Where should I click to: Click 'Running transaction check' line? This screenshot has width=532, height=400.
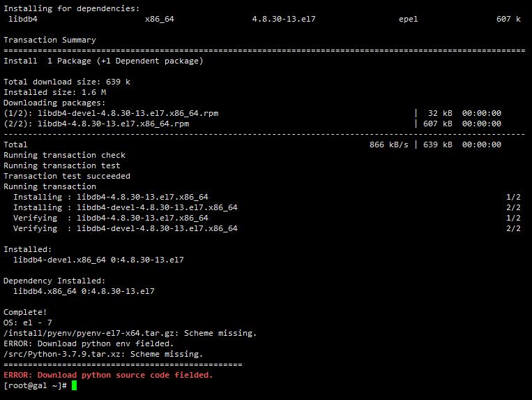tap(64, 155)
